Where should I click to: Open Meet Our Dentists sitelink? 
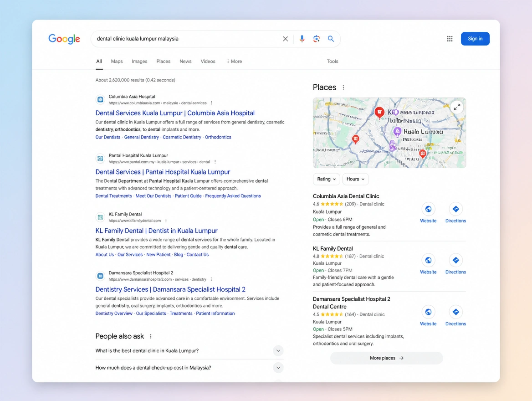(x=153, y=196)
